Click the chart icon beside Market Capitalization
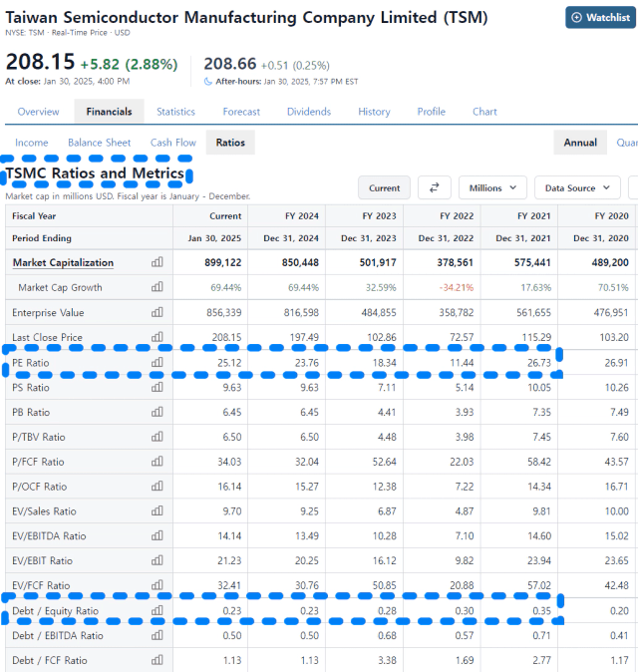 tap(157, 262)
